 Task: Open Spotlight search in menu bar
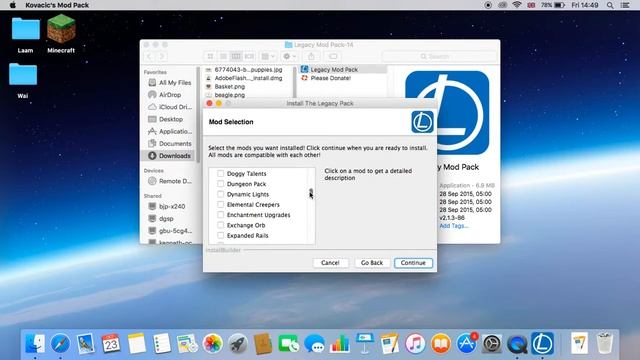coord(610,5)
